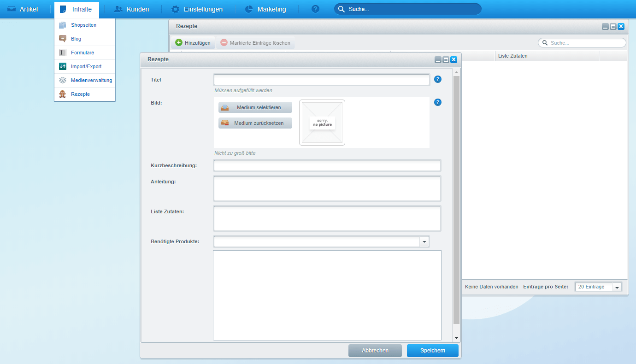Click into the Benötigte Produkte combo field
This screenshot has width=636, height=364.
click(x=317, y=241)
